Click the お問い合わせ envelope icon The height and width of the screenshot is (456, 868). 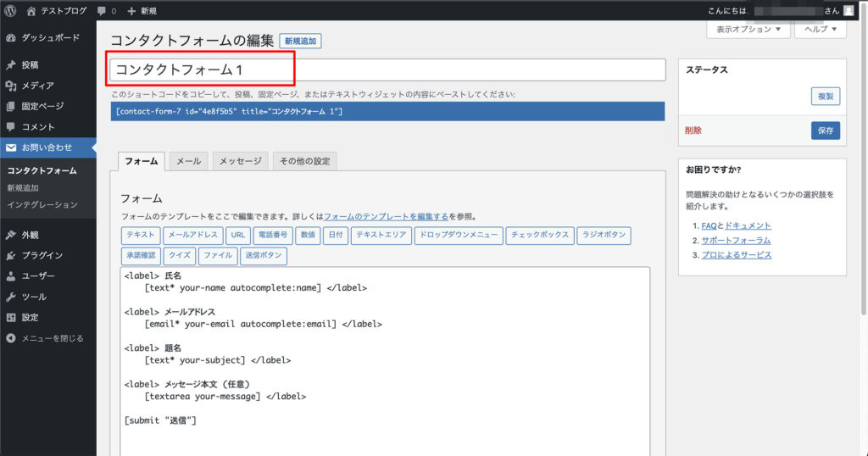pyautogui.click(x=10, y=147)
